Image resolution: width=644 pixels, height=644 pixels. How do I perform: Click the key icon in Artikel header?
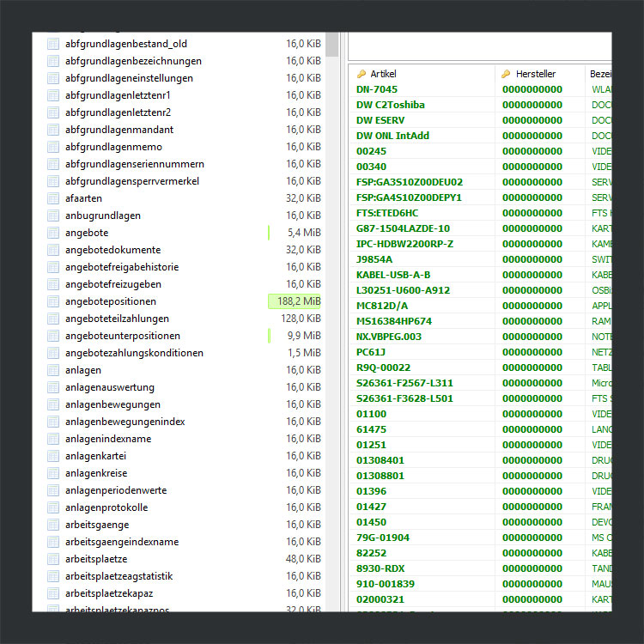(x=361, y=75)
